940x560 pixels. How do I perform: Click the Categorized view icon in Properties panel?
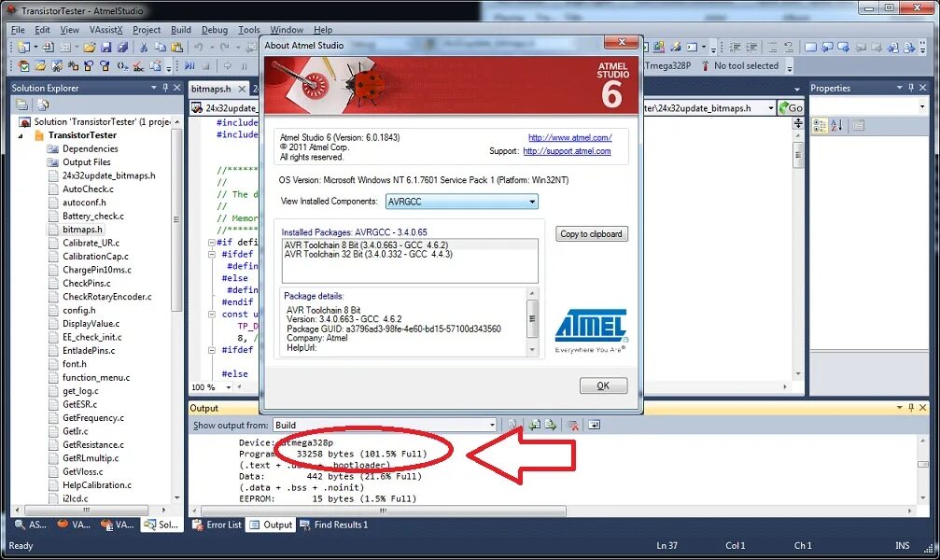(821, 125)
